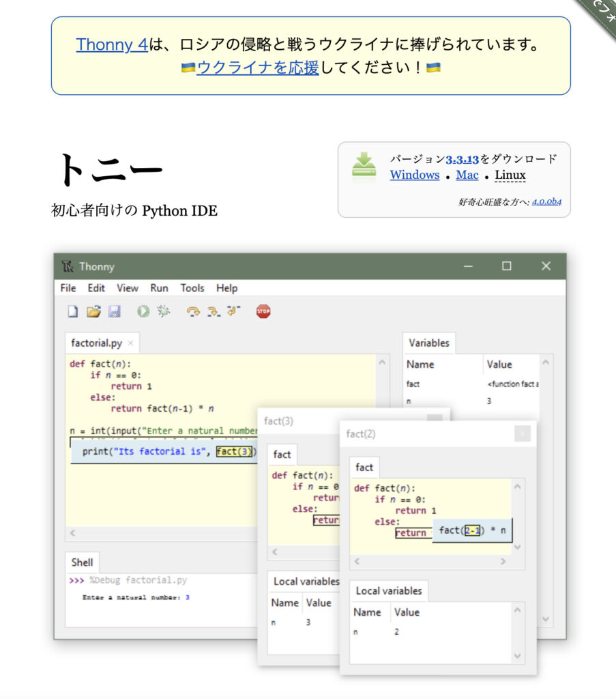This screenshot has width=616, height=699.
Task: Open the File menu
Action: (68, 288)
